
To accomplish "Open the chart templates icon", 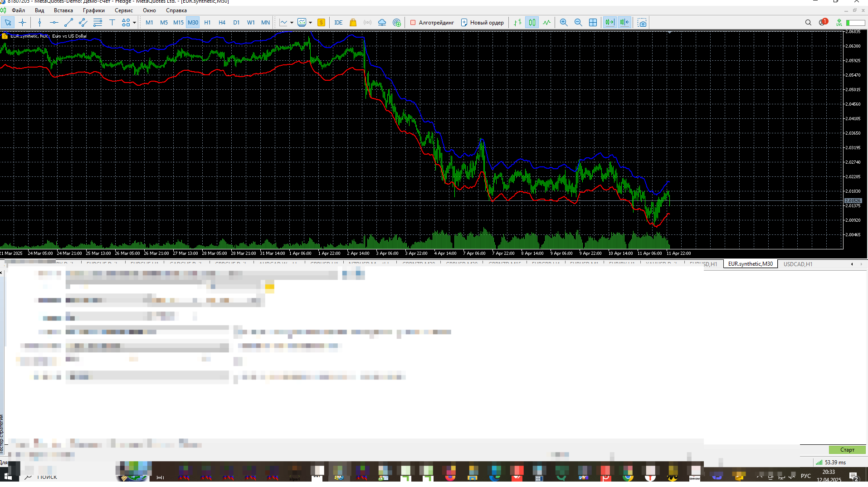I will (x=302, y=22).
